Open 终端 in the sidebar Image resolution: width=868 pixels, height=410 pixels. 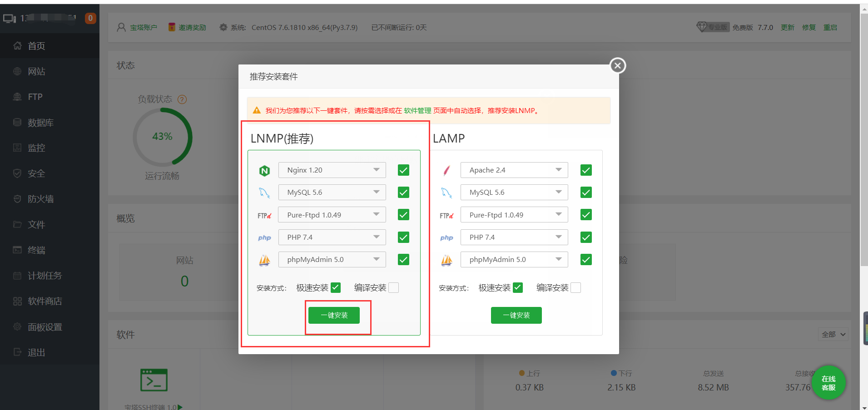pos(50,250)
